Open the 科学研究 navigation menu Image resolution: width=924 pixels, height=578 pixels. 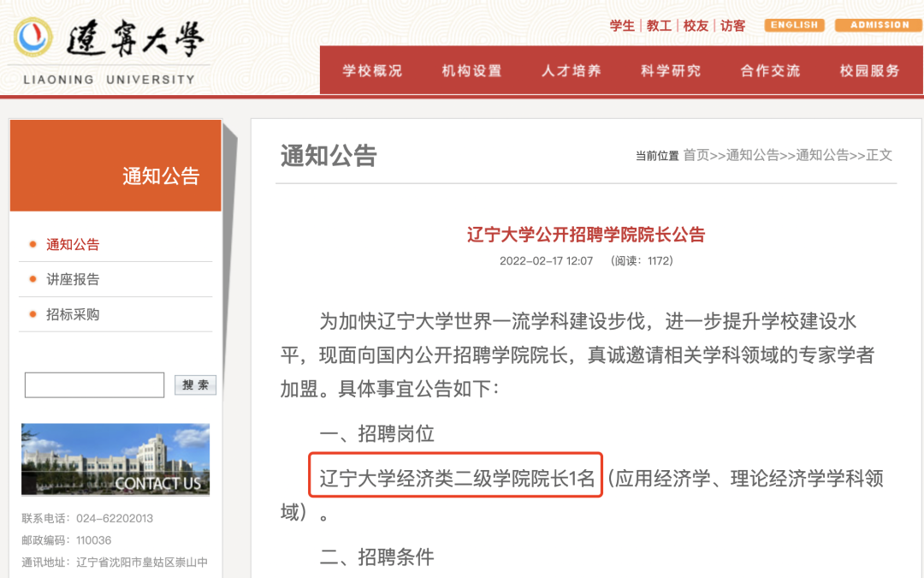[672, 71]
